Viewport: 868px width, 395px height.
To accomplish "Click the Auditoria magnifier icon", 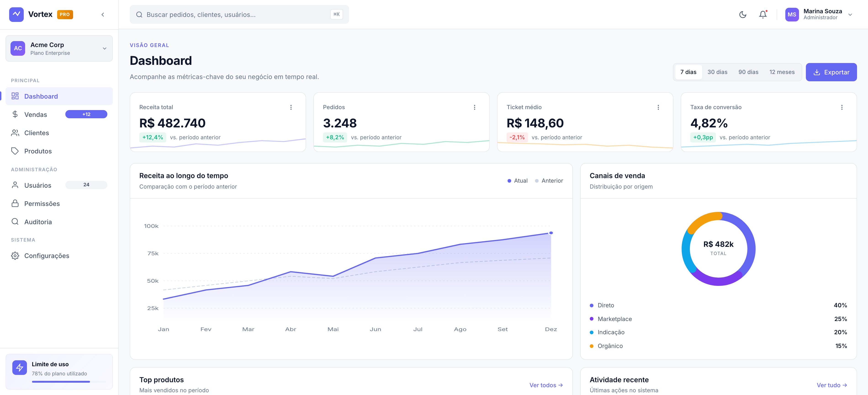I will click(x=15, y=221).
